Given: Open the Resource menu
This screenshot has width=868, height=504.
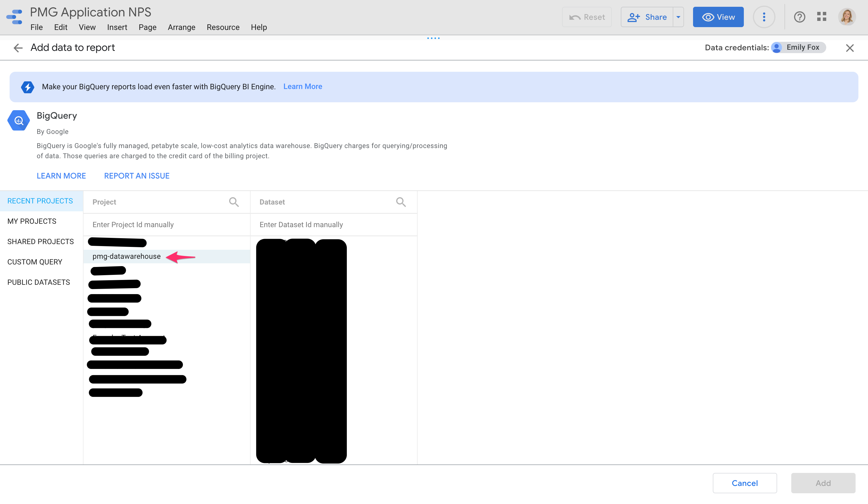Looking at the screenshot, I should point(223,27).
